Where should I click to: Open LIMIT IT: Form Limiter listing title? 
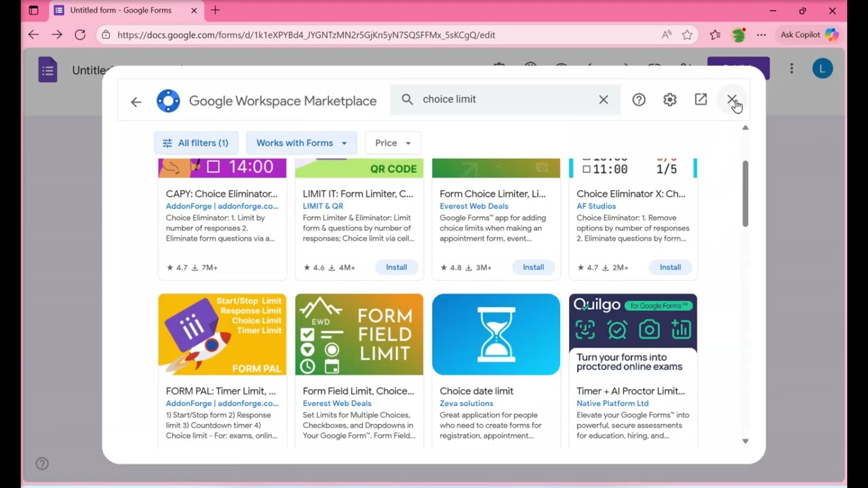tap(358, 194)
